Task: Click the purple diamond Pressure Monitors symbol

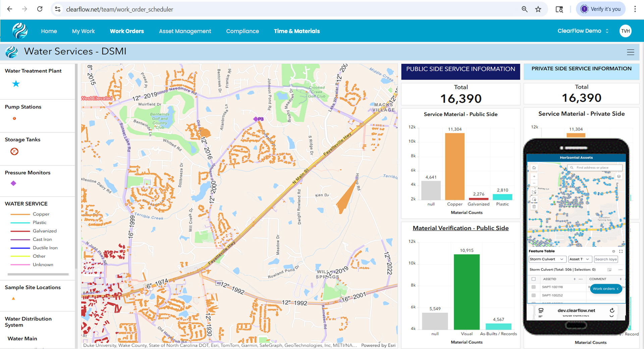Action: click(x=13, y=183)
